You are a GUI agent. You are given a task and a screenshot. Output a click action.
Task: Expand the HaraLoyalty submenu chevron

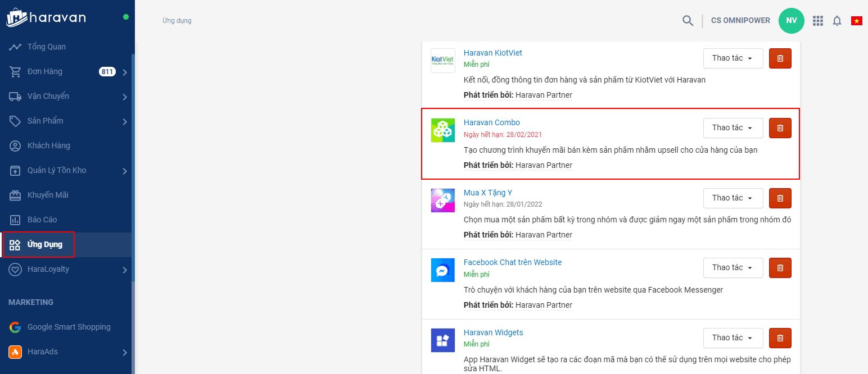125,270
